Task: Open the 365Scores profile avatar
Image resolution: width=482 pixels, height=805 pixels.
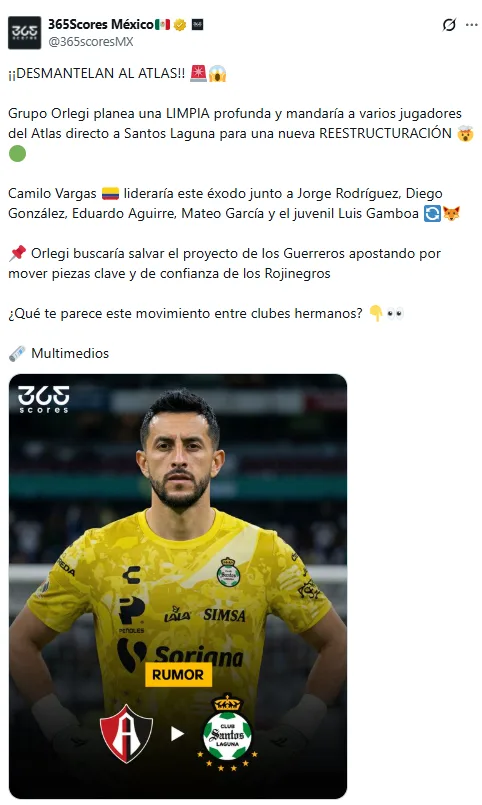Action: click(x=24, y=32)
